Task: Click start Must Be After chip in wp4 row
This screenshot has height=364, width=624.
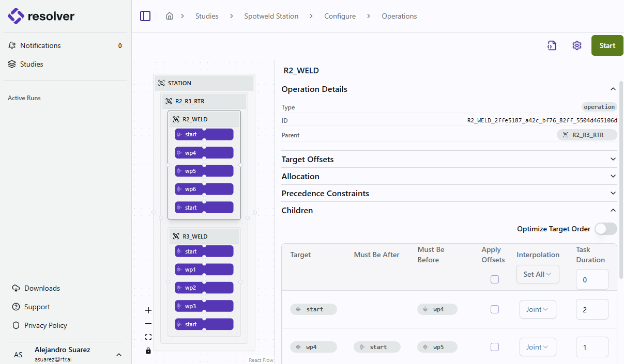Action: pos(377,347)
